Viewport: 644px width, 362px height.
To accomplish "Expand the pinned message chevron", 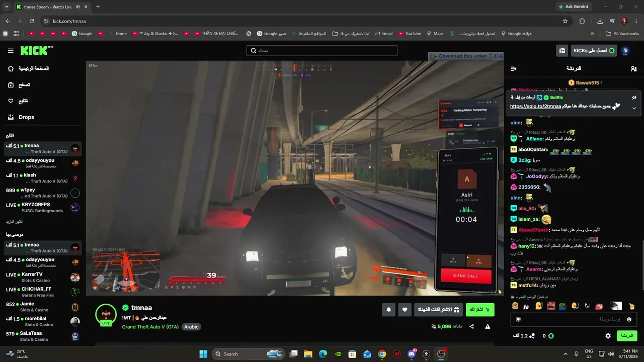I will [634, 108].
